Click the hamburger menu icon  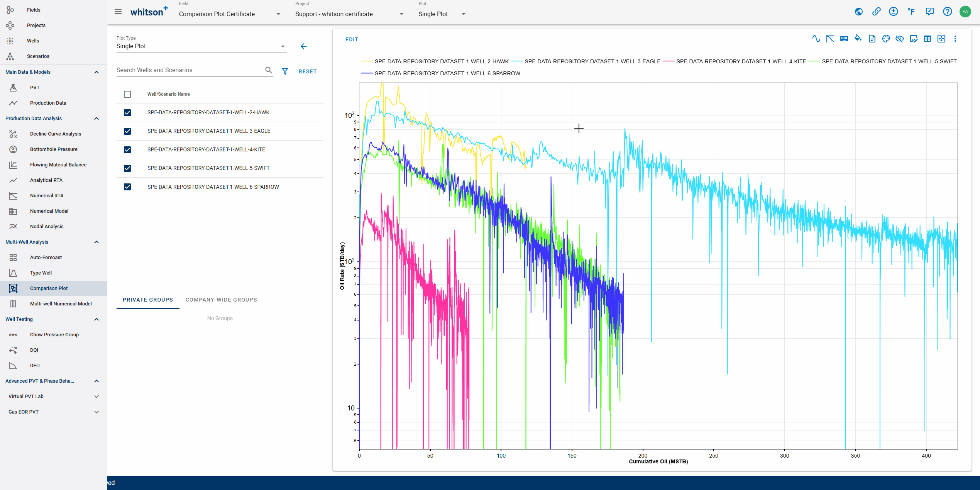coord(118,12)
